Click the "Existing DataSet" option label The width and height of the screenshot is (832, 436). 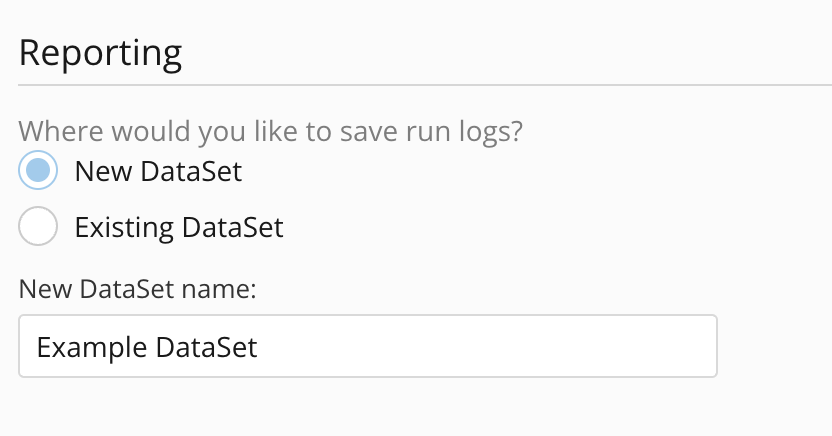179,228
